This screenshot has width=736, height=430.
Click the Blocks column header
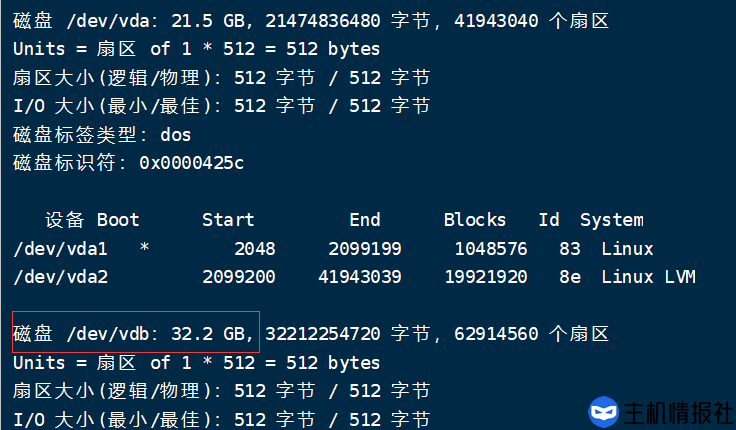[475, 220]
